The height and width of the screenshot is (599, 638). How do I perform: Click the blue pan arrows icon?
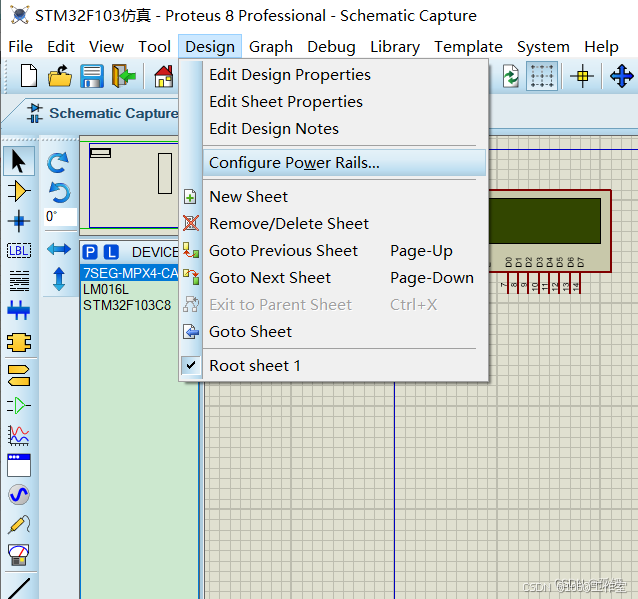pos(621,76)
